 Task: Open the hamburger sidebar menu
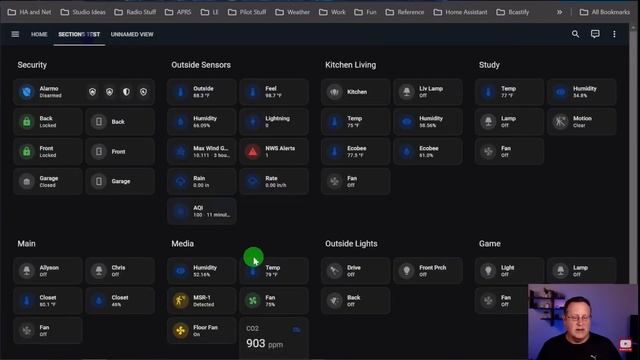point(15,34)
